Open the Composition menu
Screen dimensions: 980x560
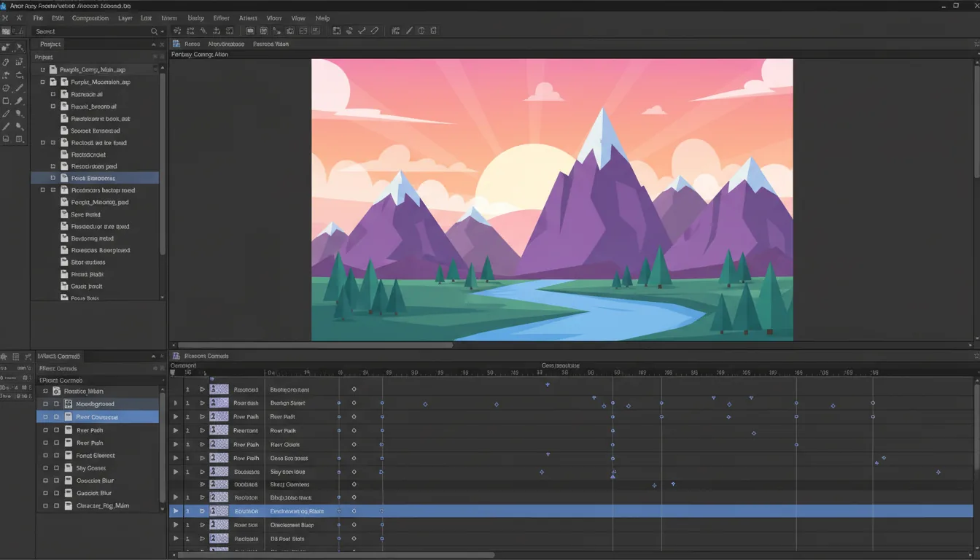(90, 17)
